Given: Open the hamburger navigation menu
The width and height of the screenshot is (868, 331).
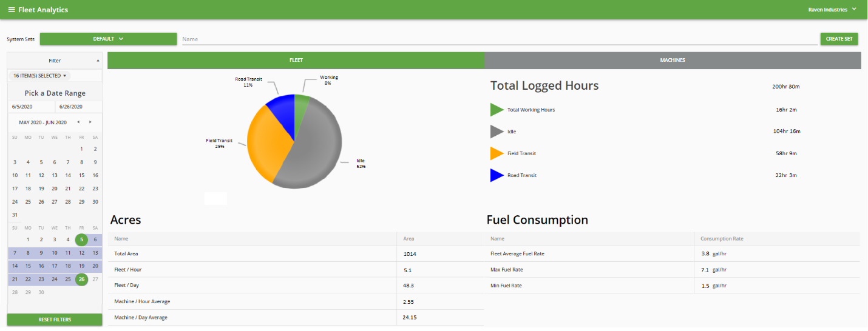Looking at the screenshot, I should [12, 10].
